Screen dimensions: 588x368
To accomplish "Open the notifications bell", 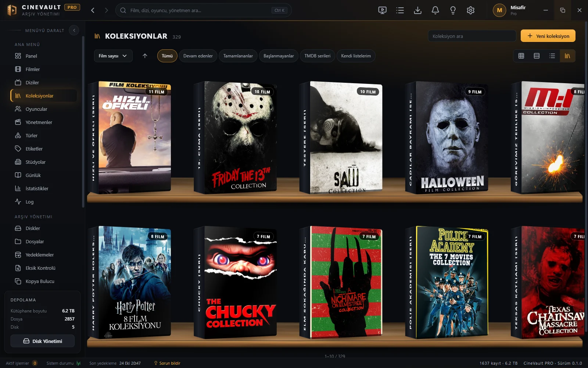I will tap(435, 10).
